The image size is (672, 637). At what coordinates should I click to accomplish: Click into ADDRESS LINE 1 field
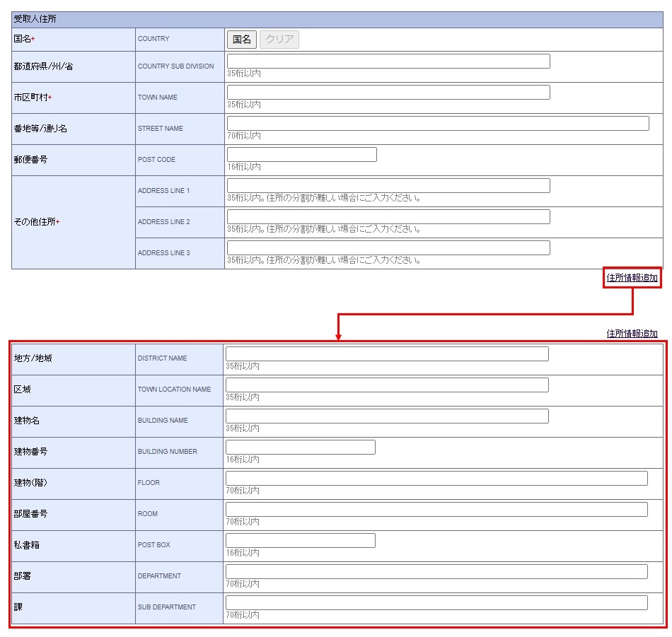click(388, 186)
